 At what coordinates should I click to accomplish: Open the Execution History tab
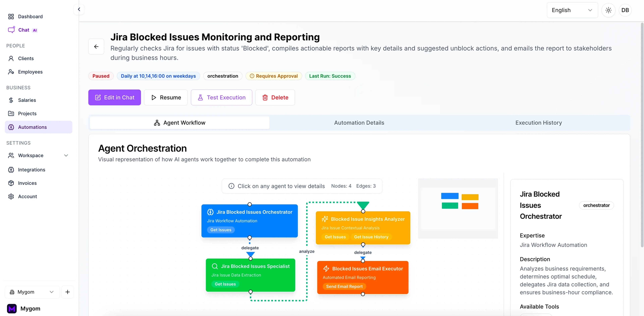[538, 123]
